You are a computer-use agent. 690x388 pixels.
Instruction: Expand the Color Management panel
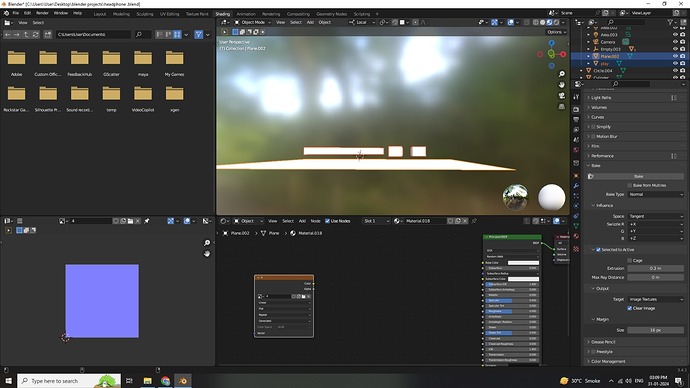[x=608, y=361]
